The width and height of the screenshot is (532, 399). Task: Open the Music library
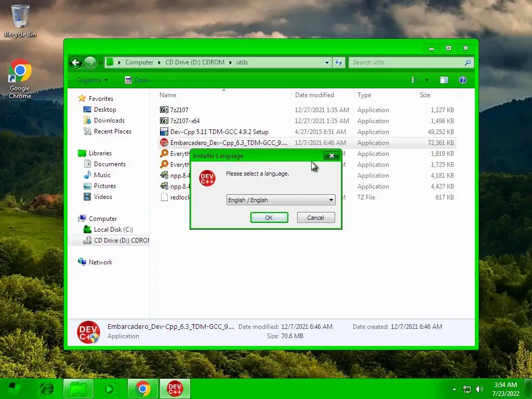(x=102, y=175)
